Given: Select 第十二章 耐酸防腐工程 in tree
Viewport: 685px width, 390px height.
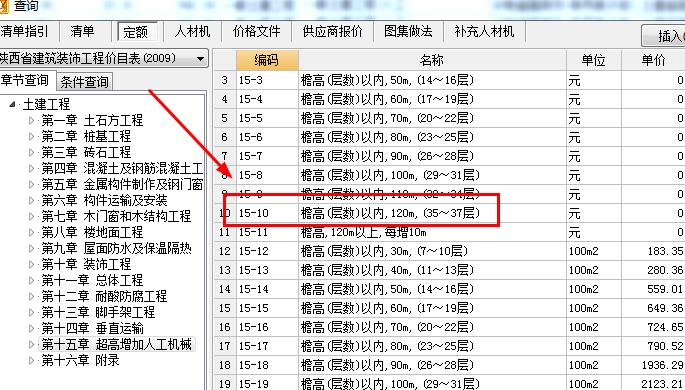Looking at the screenshot, I should point(104,297).
